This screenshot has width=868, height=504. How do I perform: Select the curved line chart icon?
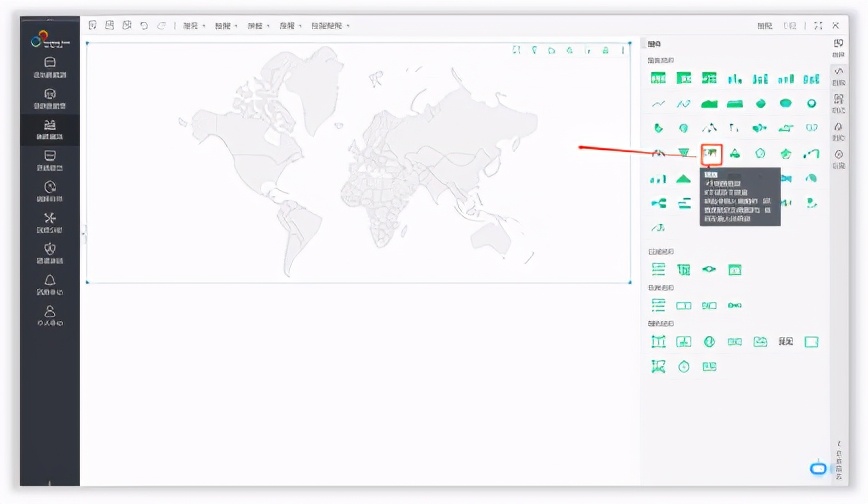[684, 104]
